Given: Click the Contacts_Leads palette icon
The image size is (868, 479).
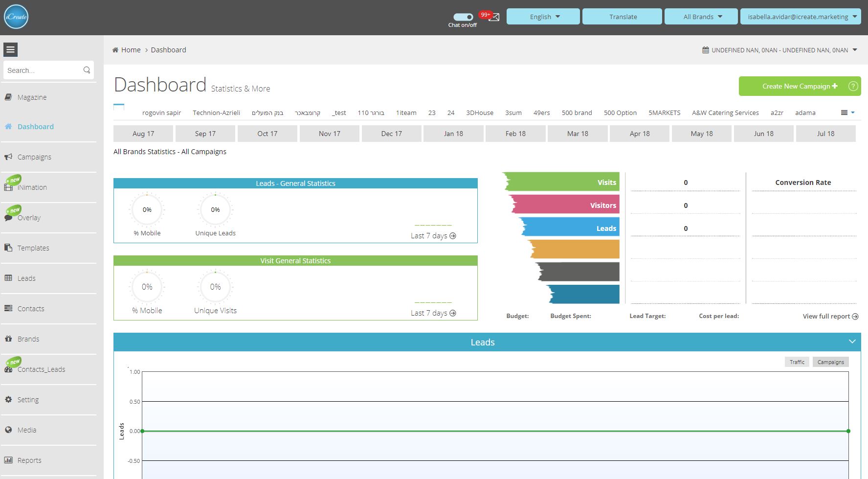Looking at the screenshot, I should (8, 369).
